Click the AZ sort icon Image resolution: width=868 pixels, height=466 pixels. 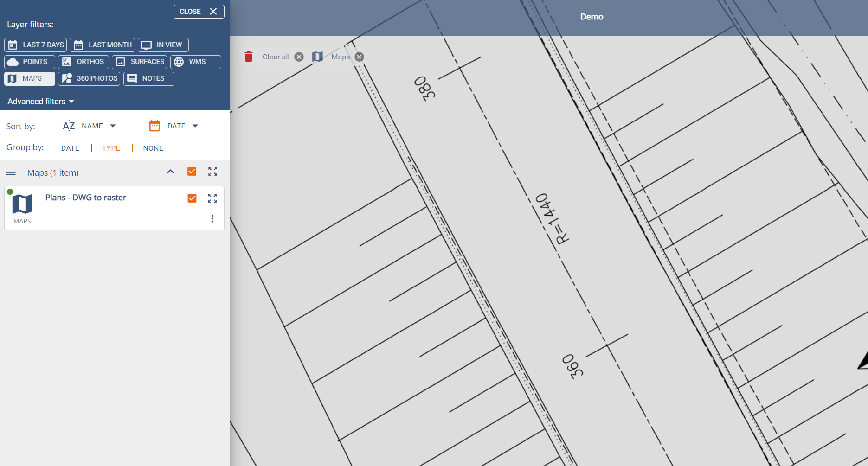[x=69, y=126]
